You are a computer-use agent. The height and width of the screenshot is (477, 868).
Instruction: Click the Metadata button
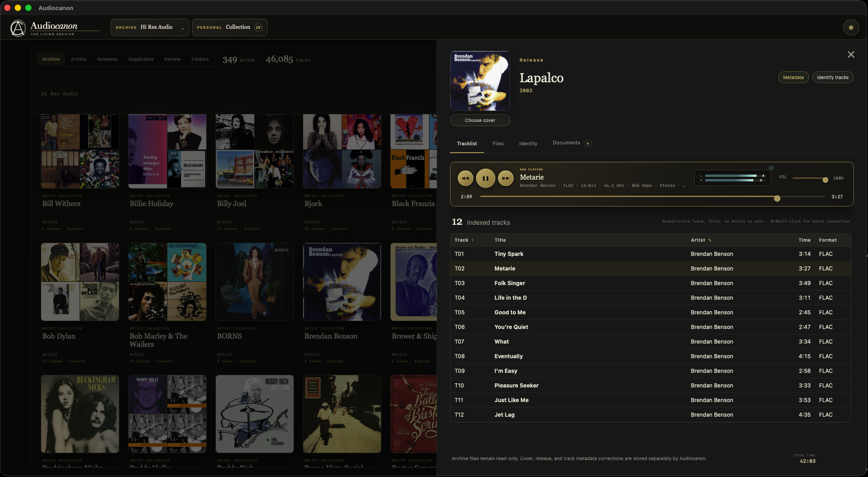click(x=793, y=77)
